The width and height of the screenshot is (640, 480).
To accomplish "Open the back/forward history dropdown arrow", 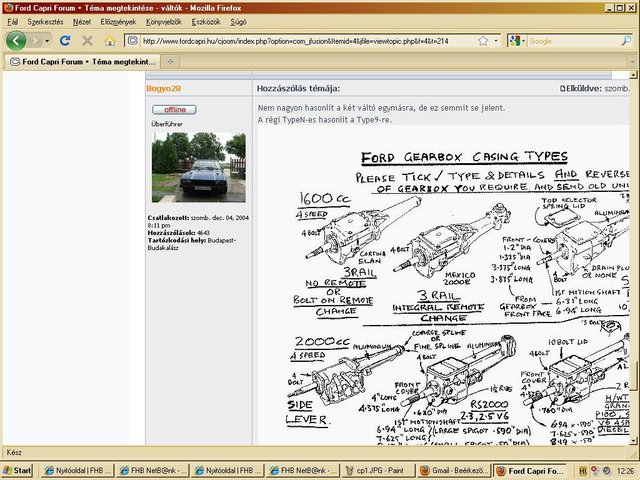I will [x=47, y=41].
